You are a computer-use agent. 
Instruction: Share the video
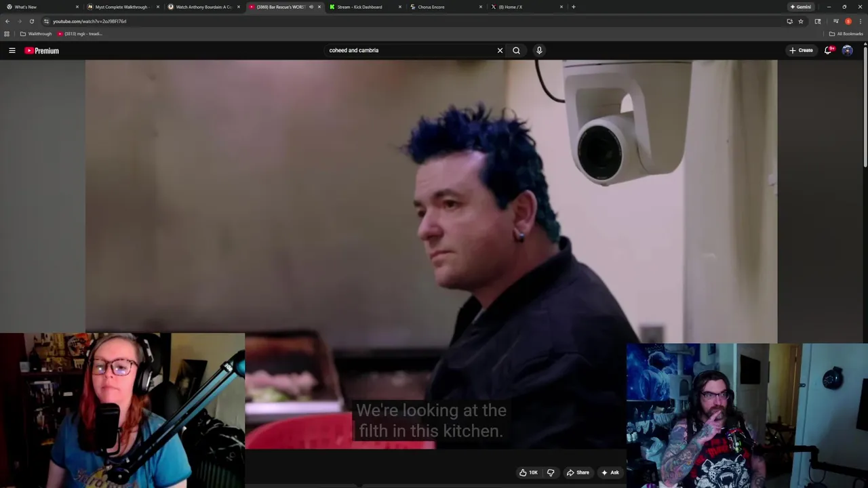pyautogui.click(x=578, y=472)
